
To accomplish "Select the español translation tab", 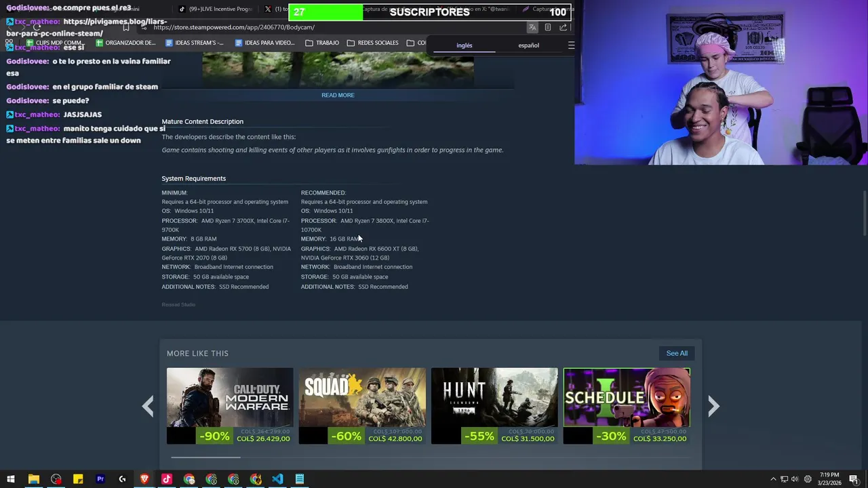I will (x=529, y=45).
